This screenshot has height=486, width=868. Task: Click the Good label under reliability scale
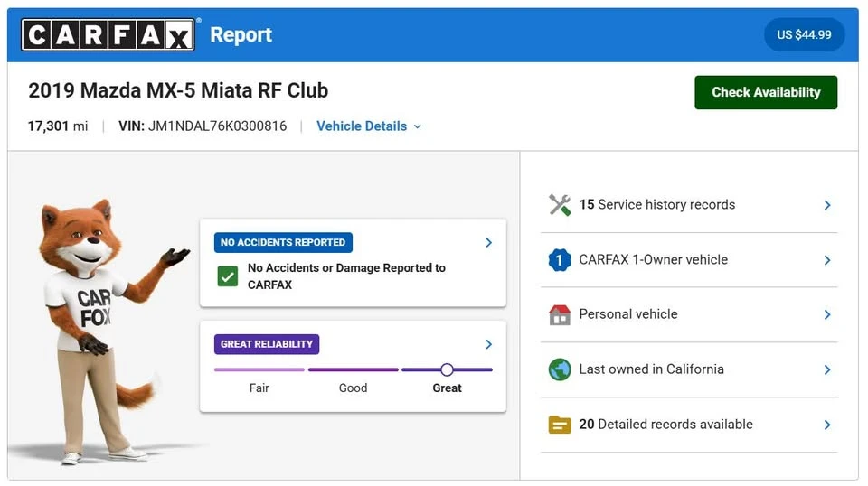354,388
